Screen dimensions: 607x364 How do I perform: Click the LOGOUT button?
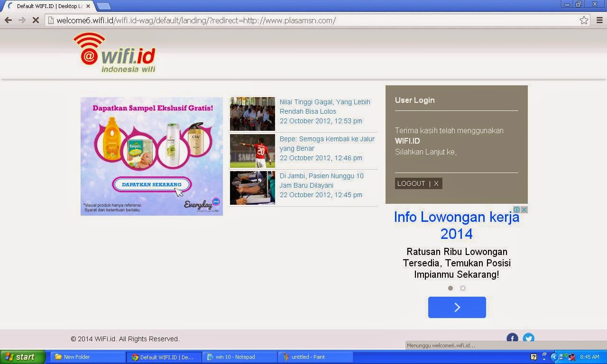pyautogui.click(x=418, y=183)
